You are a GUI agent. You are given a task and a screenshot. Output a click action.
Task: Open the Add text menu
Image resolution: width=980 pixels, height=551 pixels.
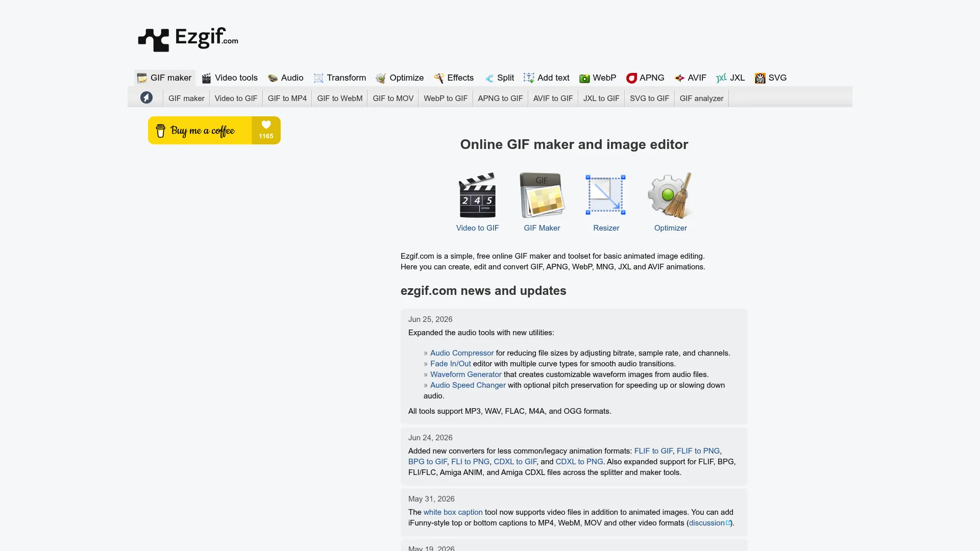(547, 78)
